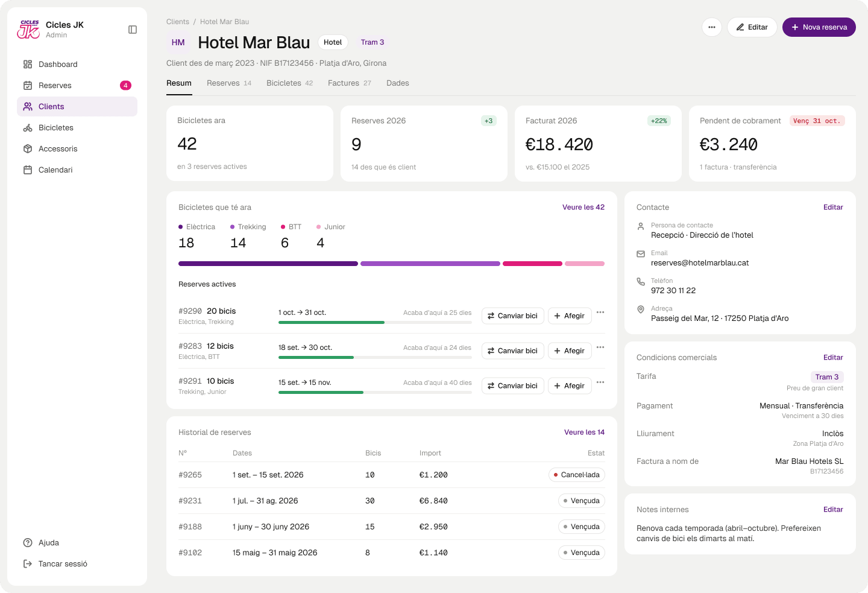This screenshot has width=868, height=593.
Task: Switch to the Reserves 14 tab
Action: tap(229, 83)
